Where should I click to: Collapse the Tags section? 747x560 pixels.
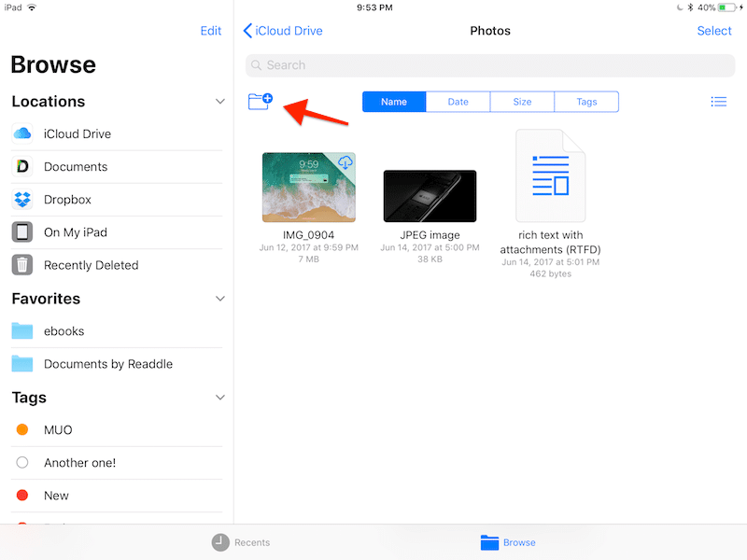pyautogui.click(x=220, y=398)
